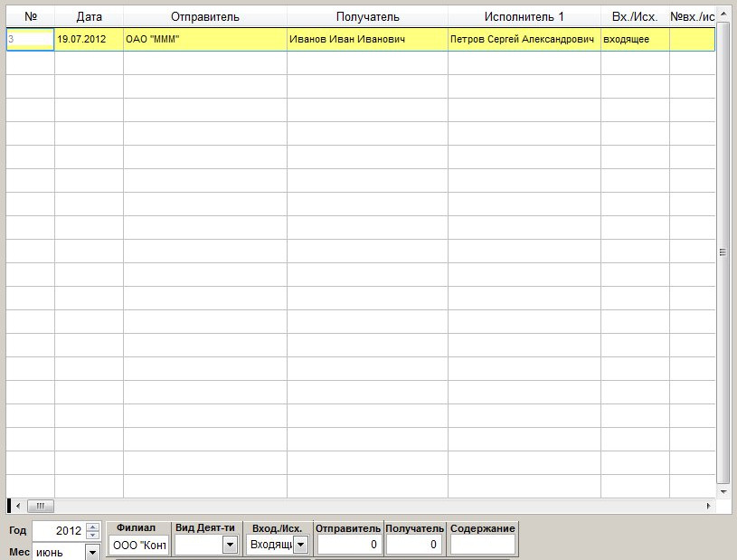Click the Филиал field ООО "Конт
Screen dimensions: 737x560
[139, 545]
